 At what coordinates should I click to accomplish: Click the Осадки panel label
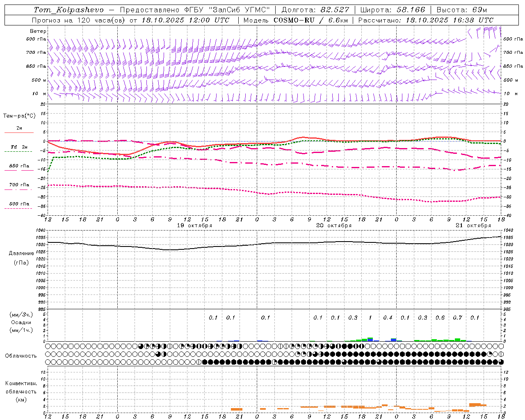[21, 322]
